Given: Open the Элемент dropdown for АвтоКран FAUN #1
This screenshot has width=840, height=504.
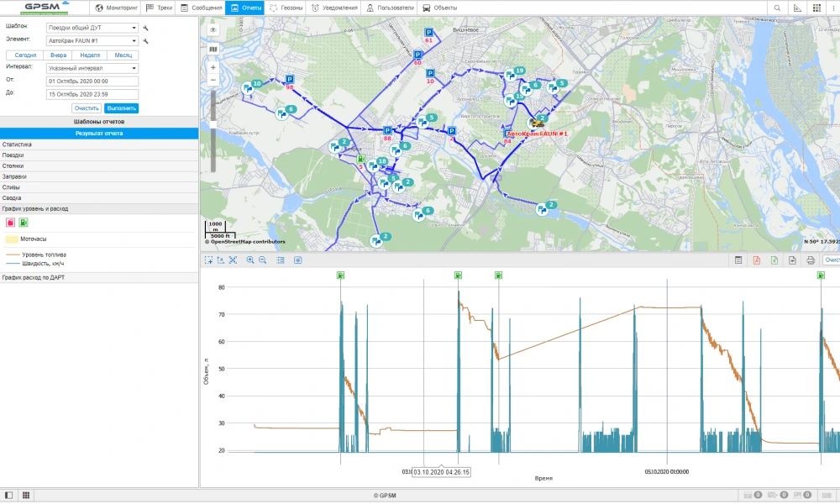Looking at the screenshot, I should click(x=92, y=40).
